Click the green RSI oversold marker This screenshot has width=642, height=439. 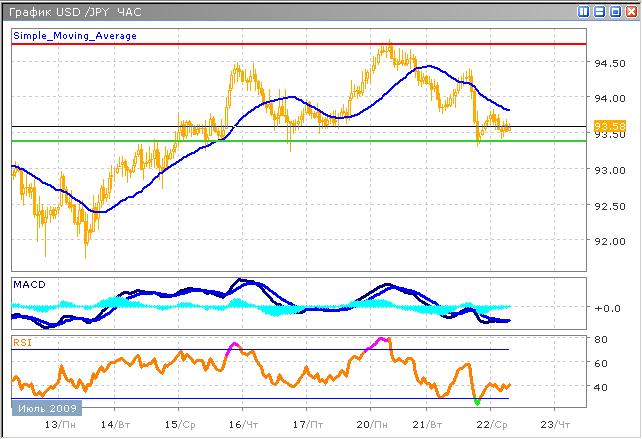[x=476, y=402]
